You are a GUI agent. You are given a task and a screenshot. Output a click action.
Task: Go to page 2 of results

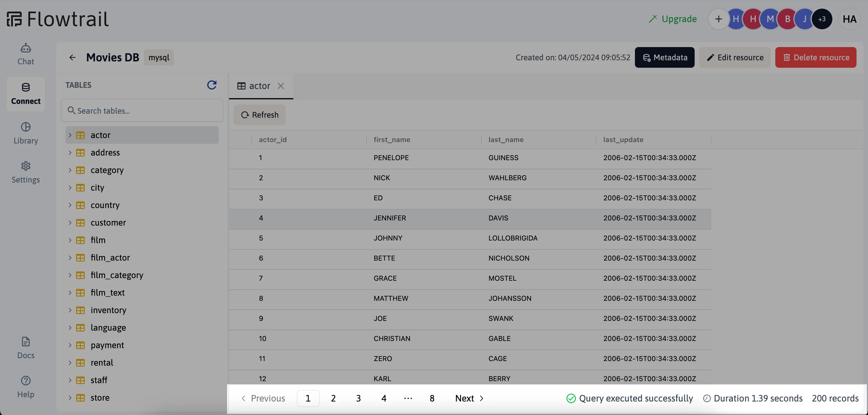333,398
